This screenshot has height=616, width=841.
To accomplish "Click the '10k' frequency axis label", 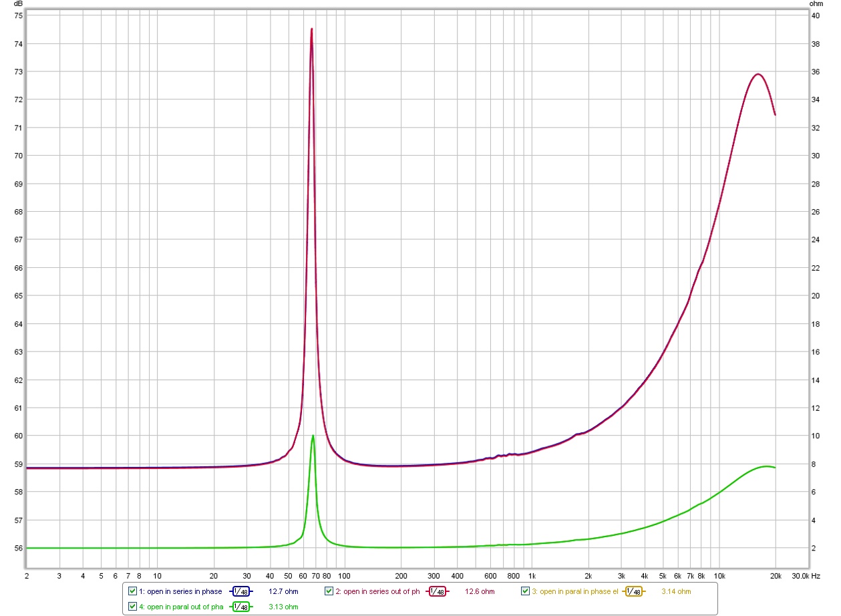I will 719,575.
